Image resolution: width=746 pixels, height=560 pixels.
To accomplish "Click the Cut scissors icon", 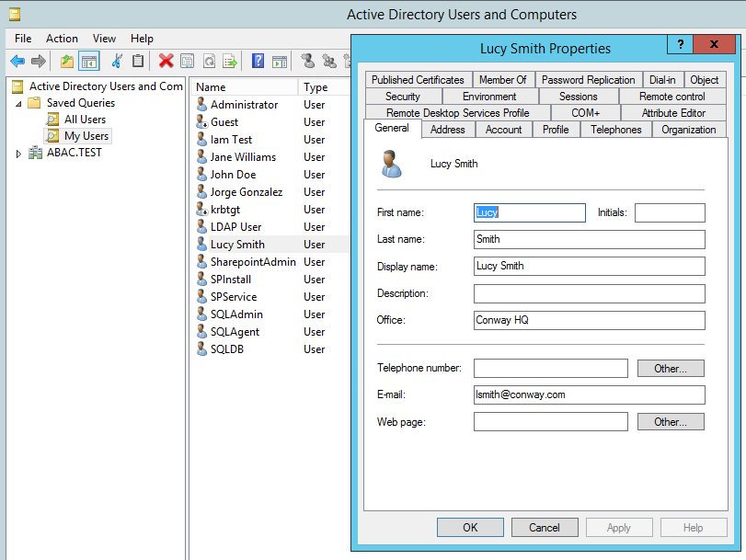I will 117,61.
